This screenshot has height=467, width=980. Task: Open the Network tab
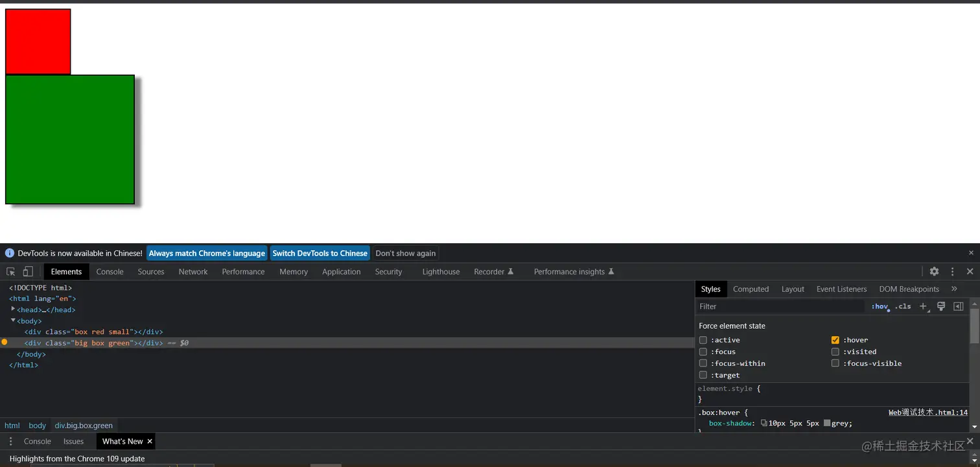(193, 272)
